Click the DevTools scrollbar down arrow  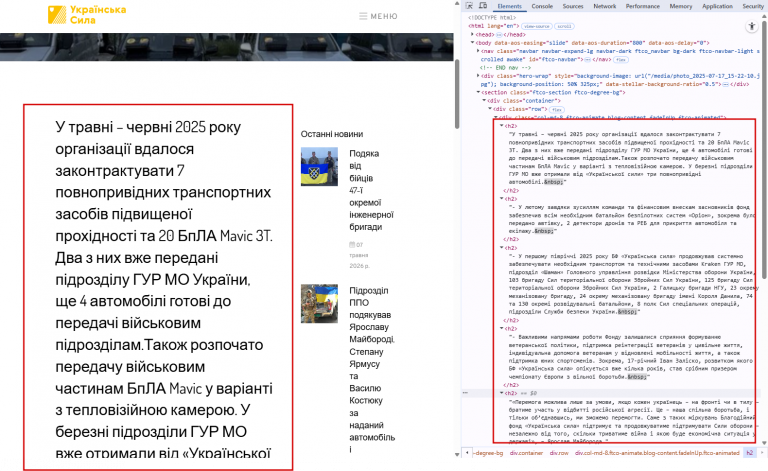click(x=764, y=443)
